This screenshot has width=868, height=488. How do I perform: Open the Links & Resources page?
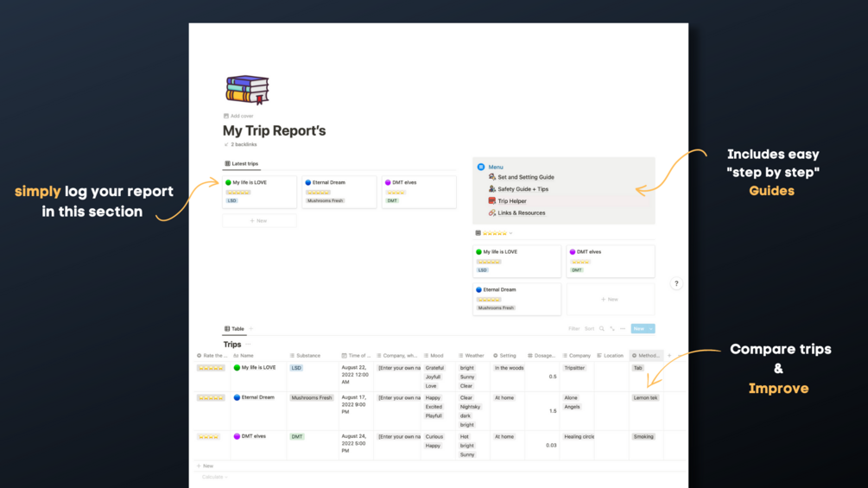pos(521,213)
